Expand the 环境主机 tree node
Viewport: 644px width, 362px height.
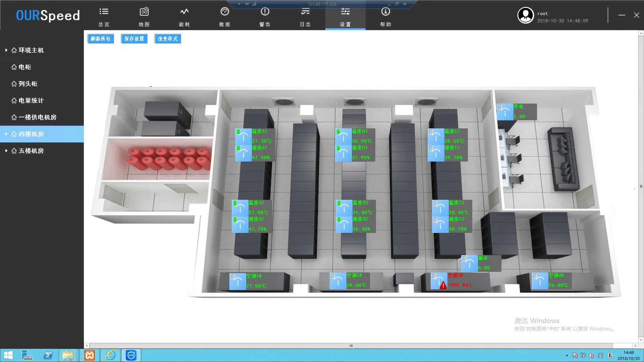coord(6,50)
